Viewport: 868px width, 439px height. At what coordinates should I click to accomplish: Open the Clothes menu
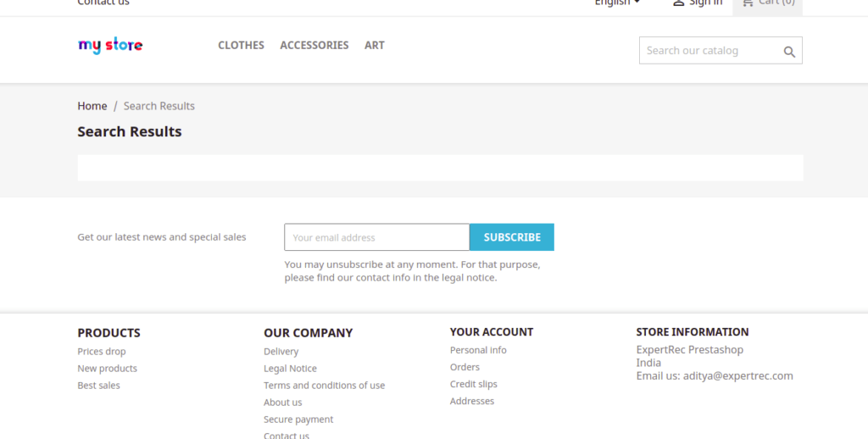(x=241, y=46)
